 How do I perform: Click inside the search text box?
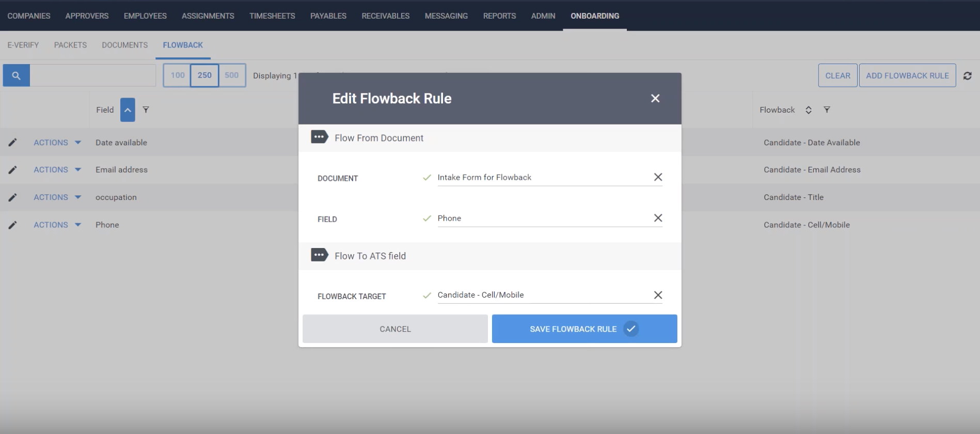pyautogui.click(x=93, y=75)
